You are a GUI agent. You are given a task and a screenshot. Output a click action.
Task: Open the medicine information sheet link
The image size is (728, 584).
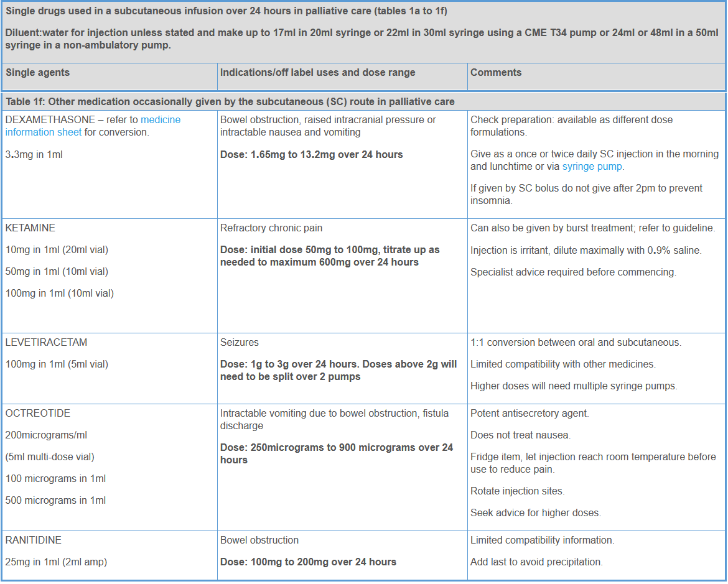pyautogui.click(x=161, y=120)
